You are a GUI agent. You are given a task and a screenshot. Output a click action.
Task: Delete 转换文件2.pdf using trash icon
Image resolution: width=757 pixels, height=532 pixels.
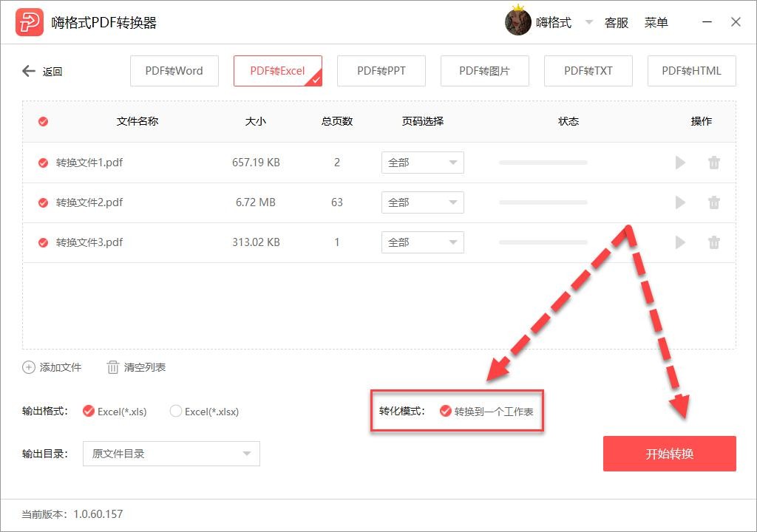tap(714, 202)
